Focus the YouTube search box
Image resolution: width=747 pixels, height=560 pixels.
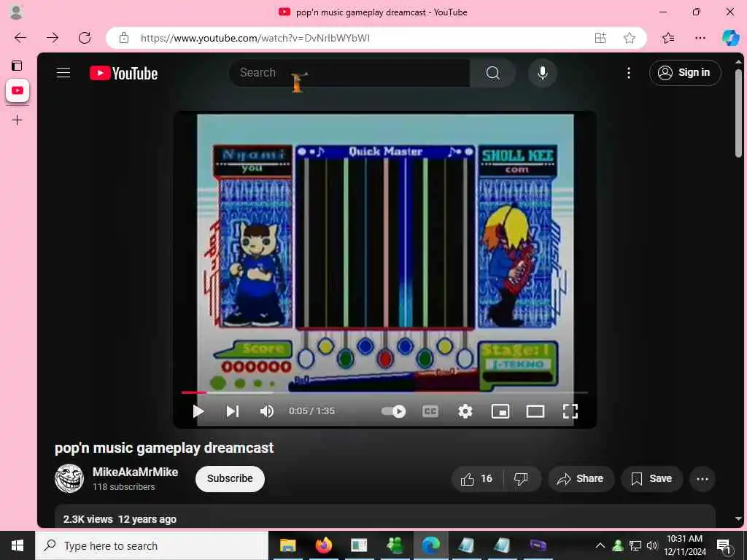coord(350,73)
